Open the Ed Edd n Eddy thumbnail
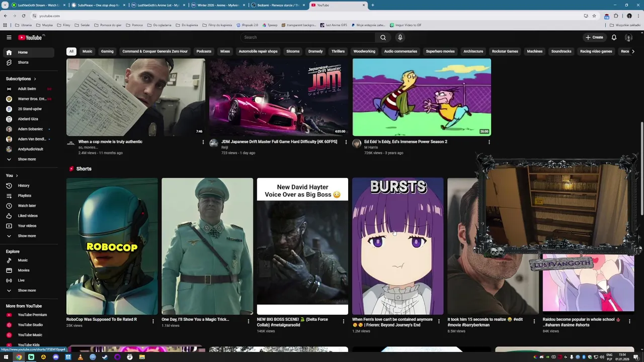This screenshot has height=362, width=644. 422,97
